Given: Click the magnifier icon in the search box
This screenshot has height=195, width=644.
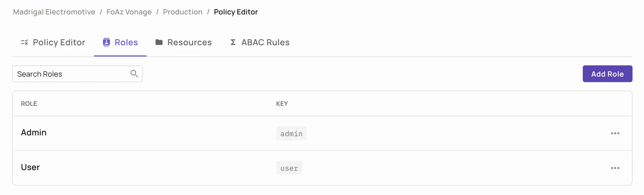Looking at the screenshot, I should (134, 74).
